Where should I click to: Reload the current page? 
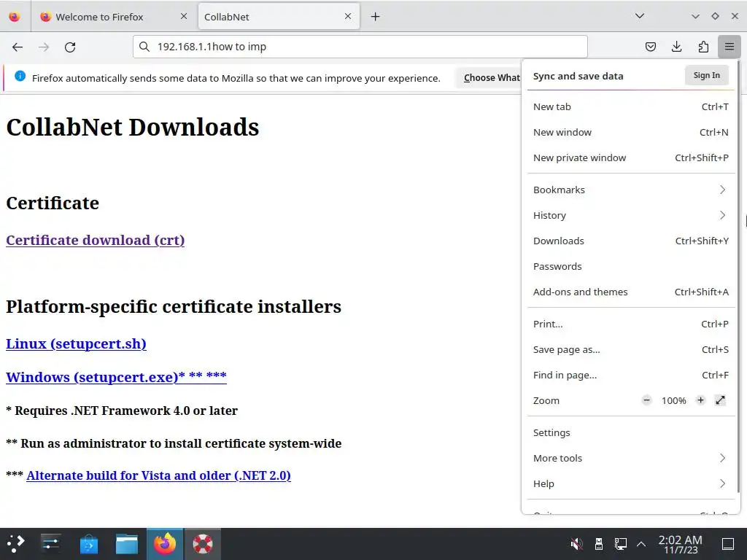pos(70,47)
